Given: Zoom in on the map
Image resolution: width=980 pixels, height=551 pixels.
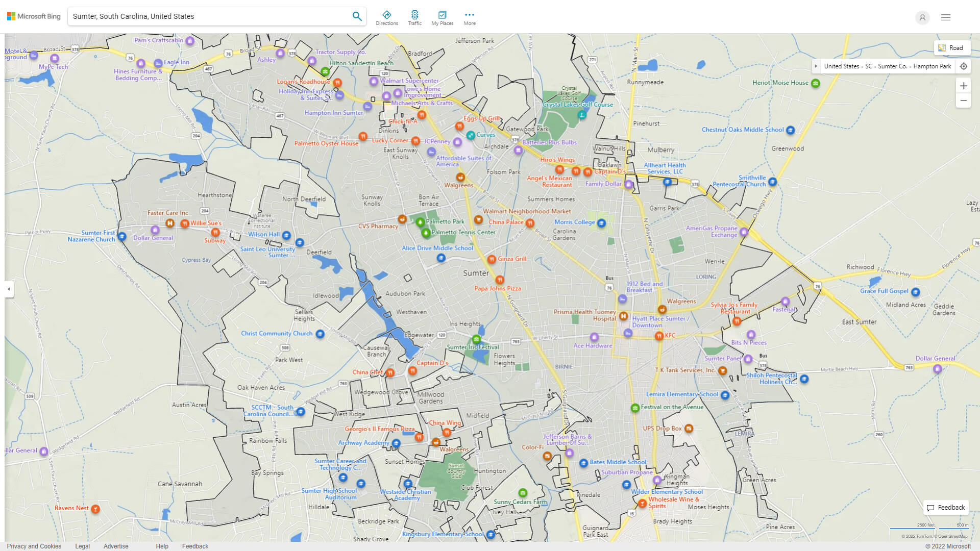Looking at the screenshot, I should pos(963,86).
